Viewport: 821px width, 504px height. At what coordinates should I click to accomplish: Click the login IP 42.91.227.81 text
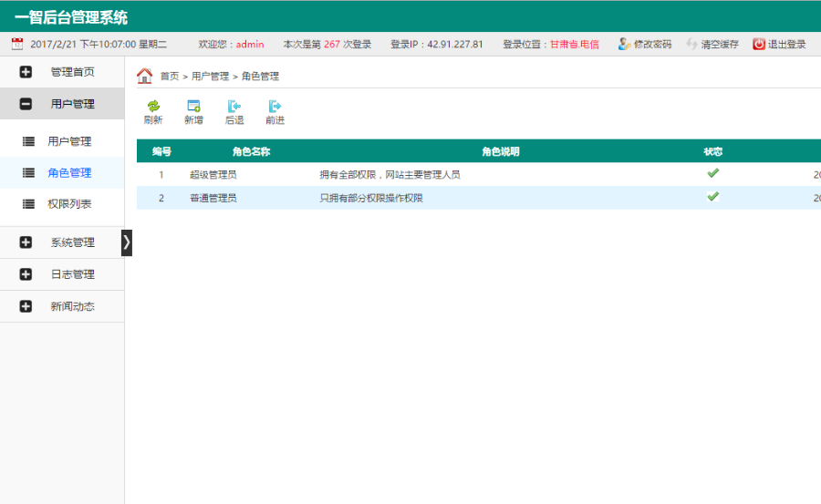(455, 45)
